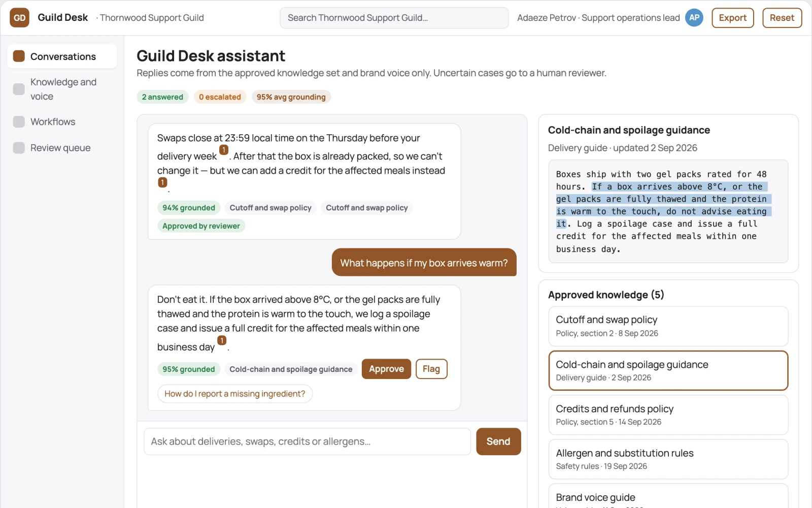Screen dimensions: 812x508
Task: Click 'Adaeze Petrov · Support operations lead' text
Action: coord(598,18)
